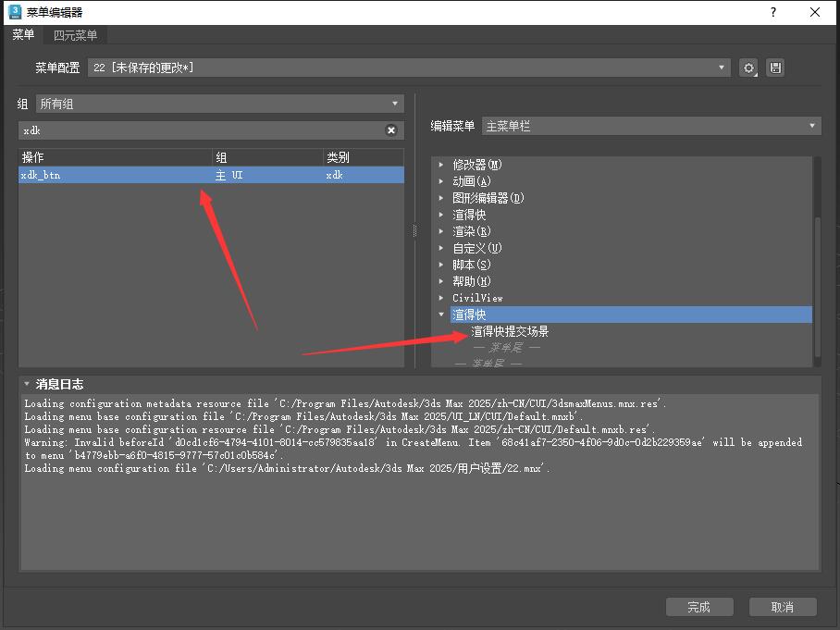Screen dimensions: 840x630
Task: Click the 取消 button
Action: (x=782, y=607)
